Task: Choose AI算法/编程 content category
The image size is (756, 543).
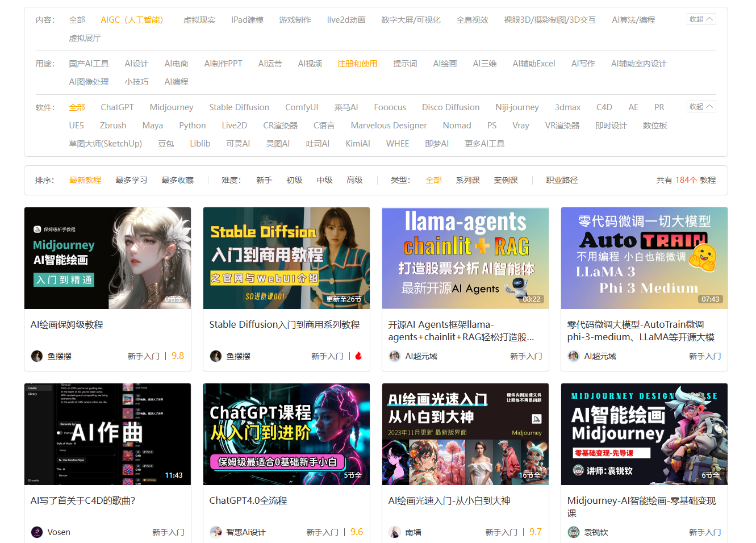Action: click(633, 20)
